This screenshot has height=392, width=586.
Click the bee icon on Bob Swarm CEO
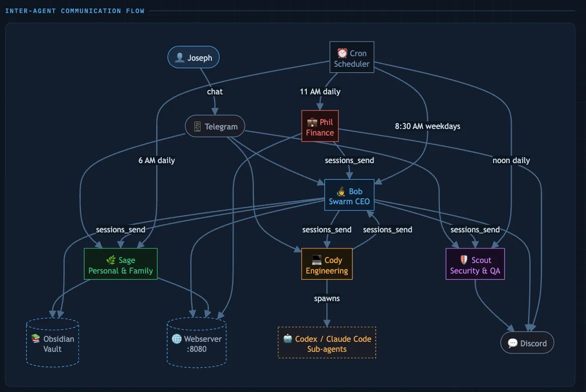tap(340, 191)
